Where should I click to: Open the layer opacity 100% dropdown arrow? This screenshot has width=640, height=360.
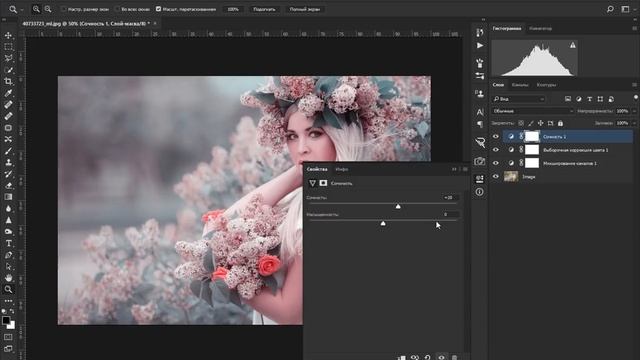click(634, 111)
